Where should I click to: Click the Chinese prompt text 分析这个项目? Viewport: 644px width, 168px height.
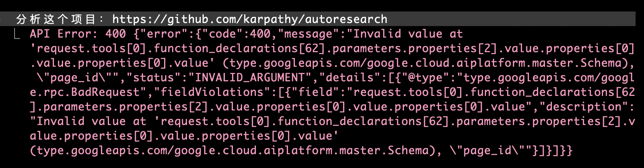pos(56,19)
